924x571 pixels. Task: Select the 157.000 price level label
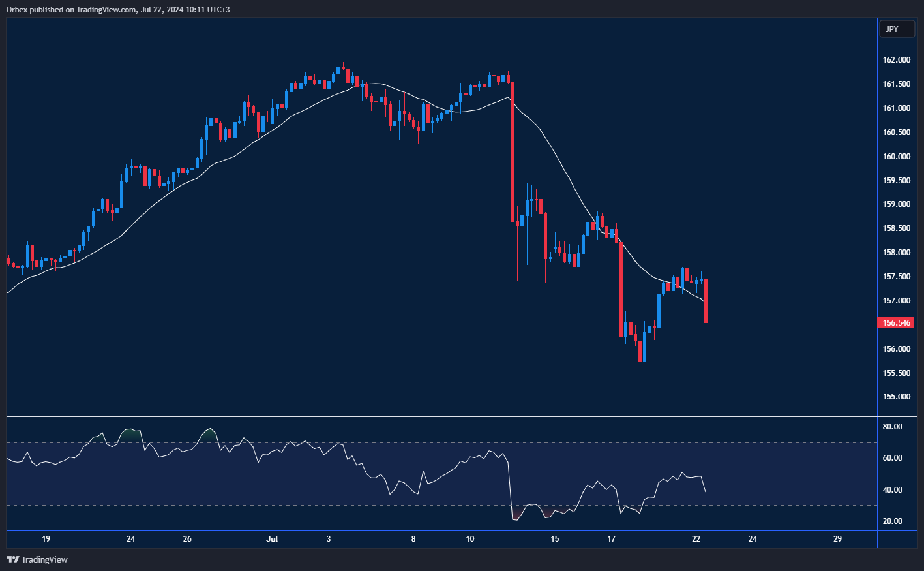coord(897,301)
